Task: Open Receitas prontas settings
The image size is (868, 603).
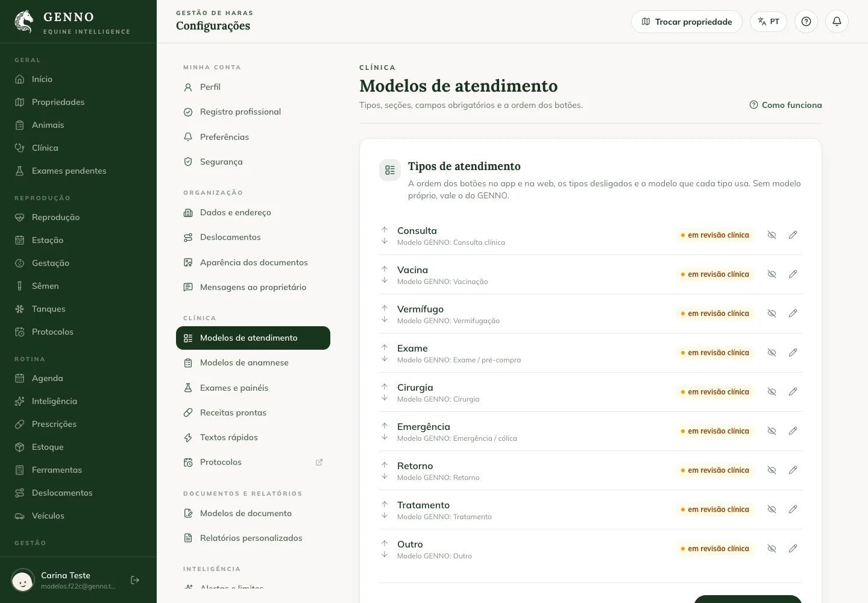Action: (253, 412)
